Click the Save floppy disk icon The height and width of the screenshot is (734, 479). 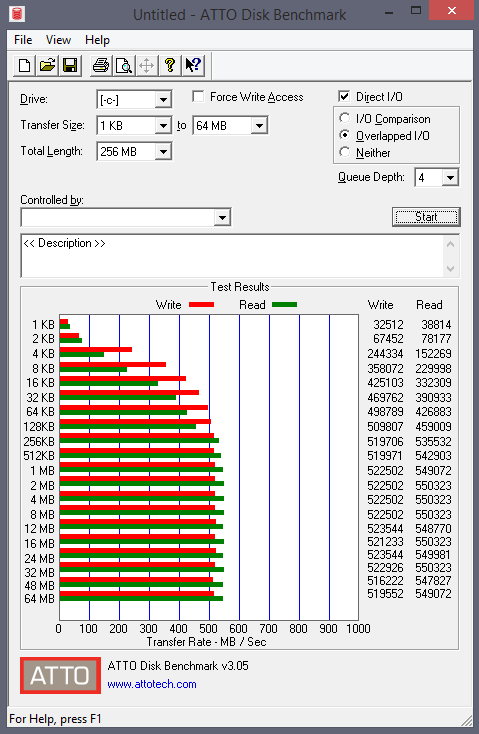coord(70,65)
